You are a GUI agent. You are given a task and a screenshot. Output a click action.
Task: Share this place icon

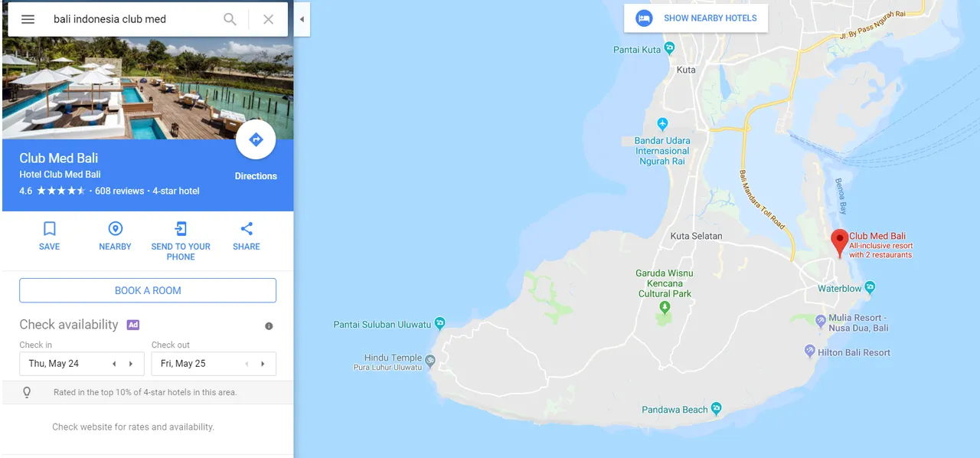(247, 228)
